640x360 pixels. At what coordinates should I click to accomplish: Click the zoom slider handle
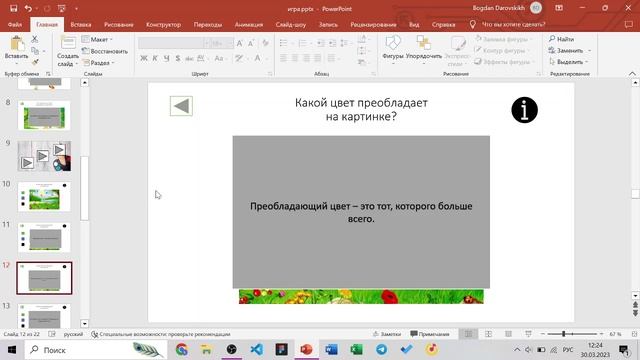coord(563,334)
